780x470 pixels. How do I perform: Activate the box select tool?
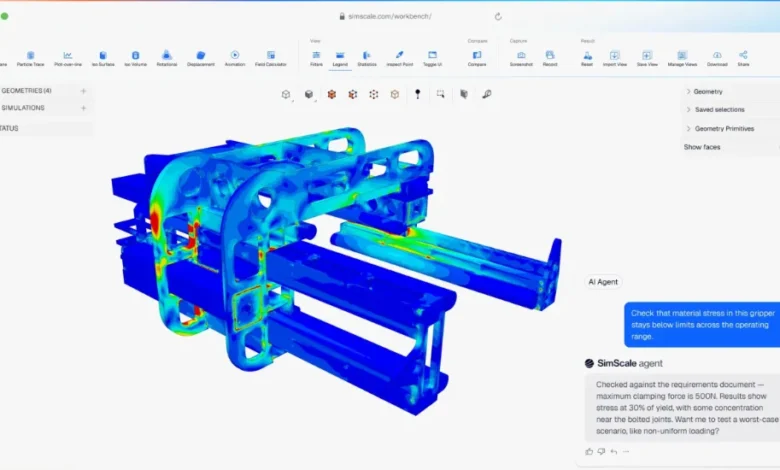click(440, 94)
